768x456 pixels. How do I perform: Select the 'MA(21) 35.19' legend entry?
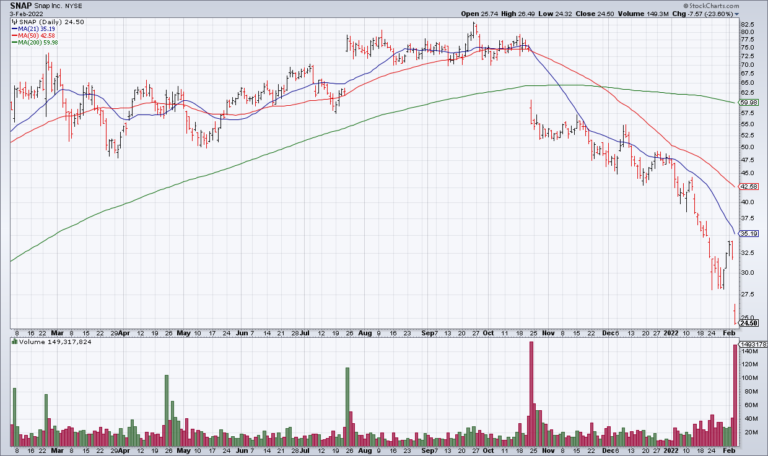[36, 29]
